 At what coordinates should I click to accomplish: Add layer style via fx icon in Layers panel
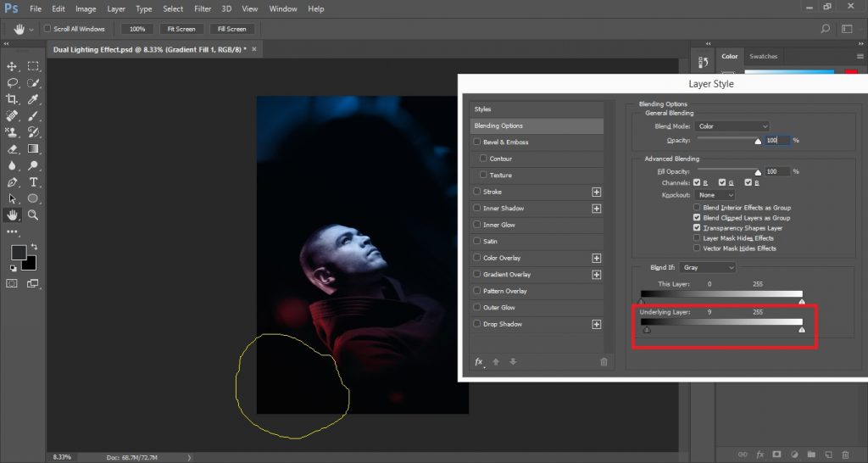[x=759, y=455]
